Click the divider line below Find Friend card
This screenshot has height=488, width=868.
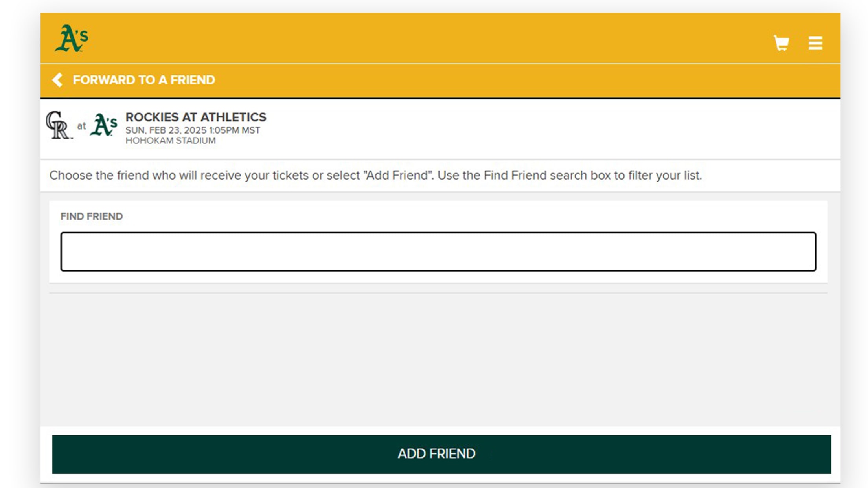[x=438, y=293]
